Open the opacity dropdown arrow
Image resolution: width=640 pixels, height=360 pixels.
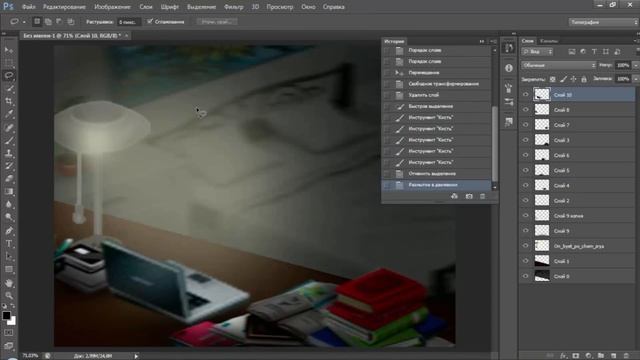tap(635, 65)
